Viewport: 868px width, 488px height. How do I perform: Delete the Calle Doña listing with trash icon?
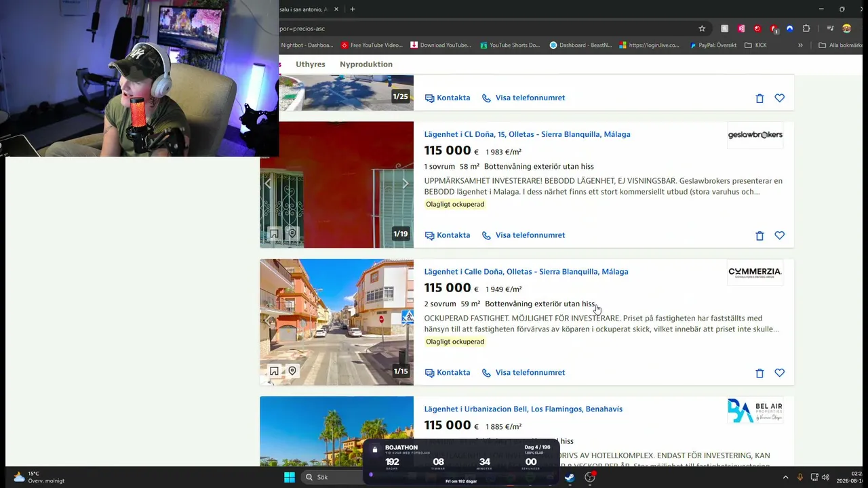coord(759,373)
